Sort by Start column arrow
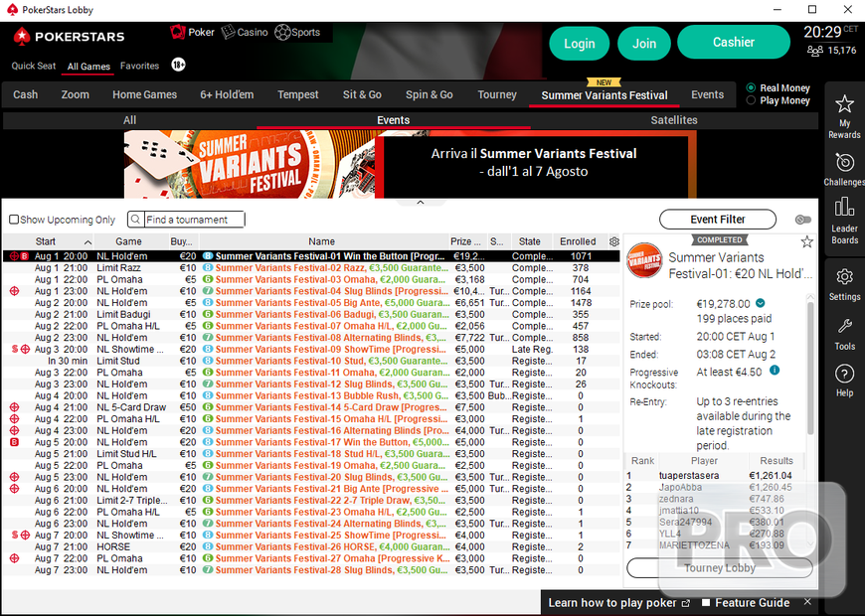Image resolution: width=865 pixels, height=616 pixels. click(87, 242)
